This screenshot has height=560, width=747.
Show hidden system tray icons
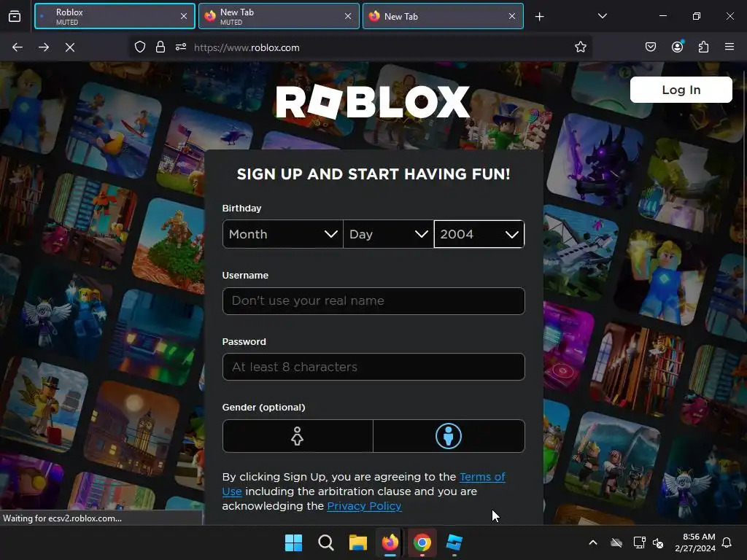pos(593,542)
